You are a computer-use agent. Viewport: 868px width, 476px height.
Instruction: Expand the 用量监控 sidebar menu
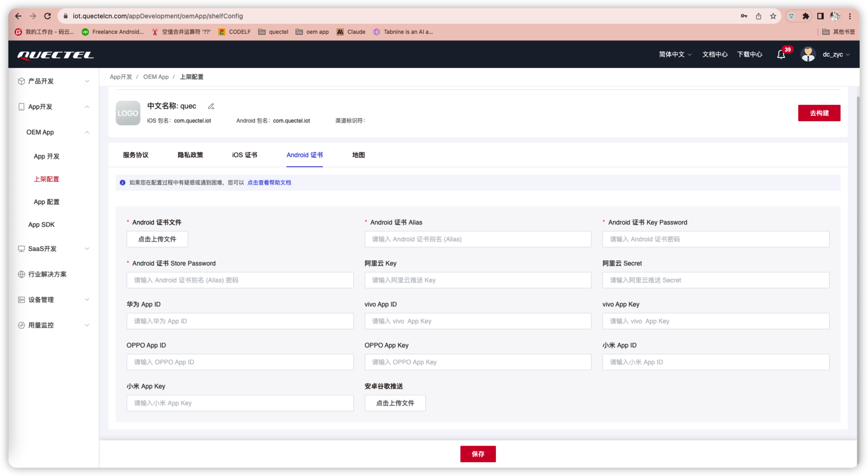[x=53, y=325]
